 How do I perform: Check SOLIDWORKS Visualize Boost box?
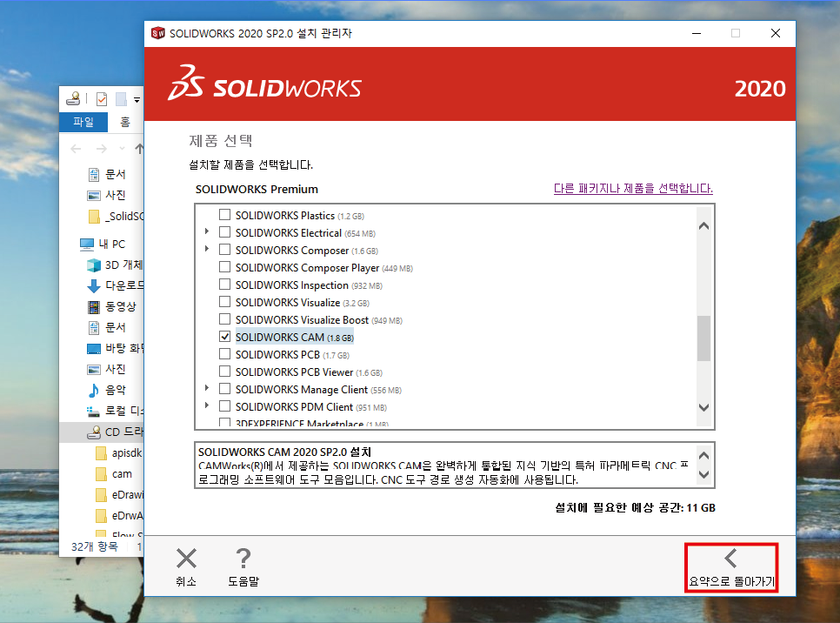click(225, 319)
